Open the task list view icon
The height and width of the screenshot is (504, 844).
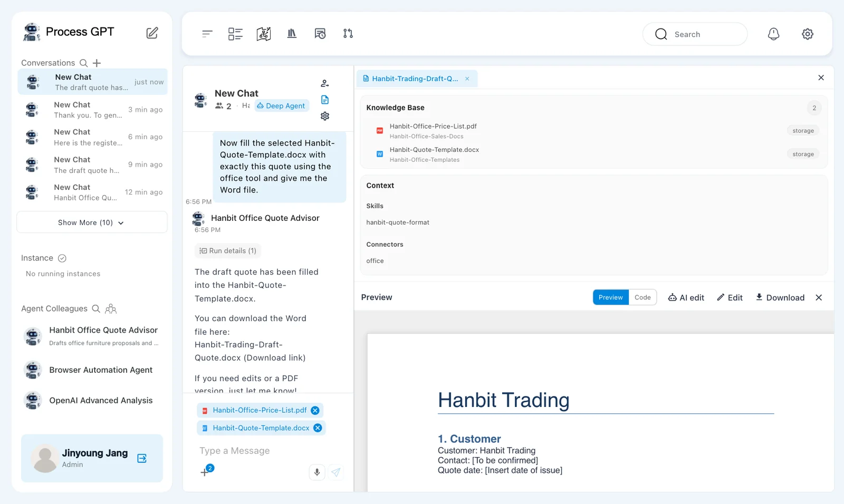pyautogui.click(x=235, y=34)
